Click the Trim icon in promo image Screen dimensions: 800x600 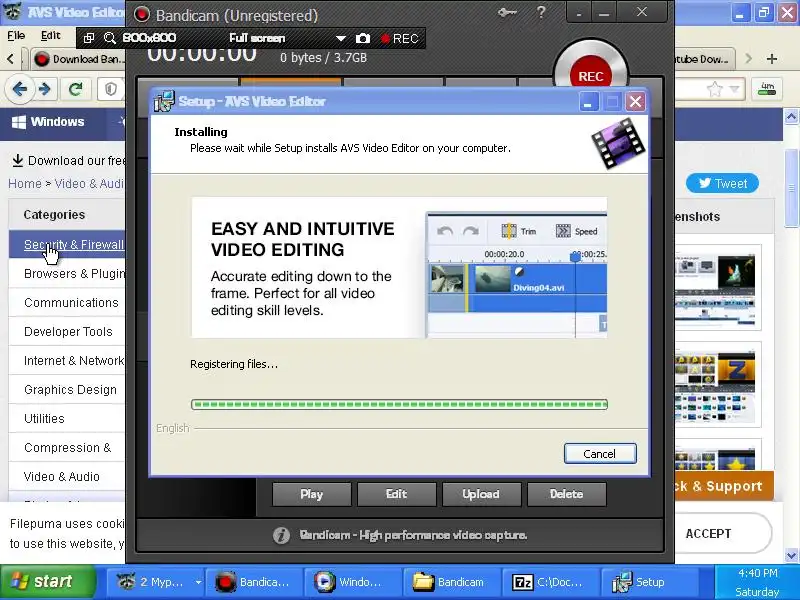[509, 231]
